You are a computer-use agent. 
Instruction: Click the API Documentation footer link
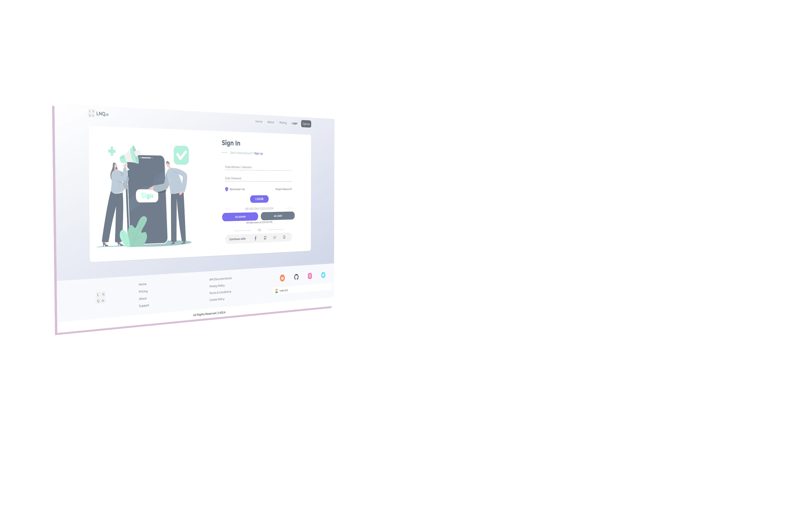point(220,279)
